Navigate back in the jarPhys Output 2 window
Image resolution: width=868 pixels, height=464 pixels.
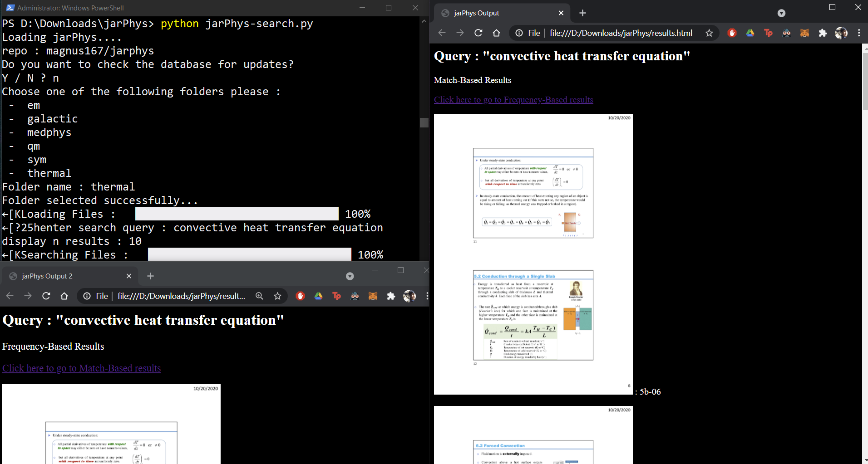click(10, 296)
